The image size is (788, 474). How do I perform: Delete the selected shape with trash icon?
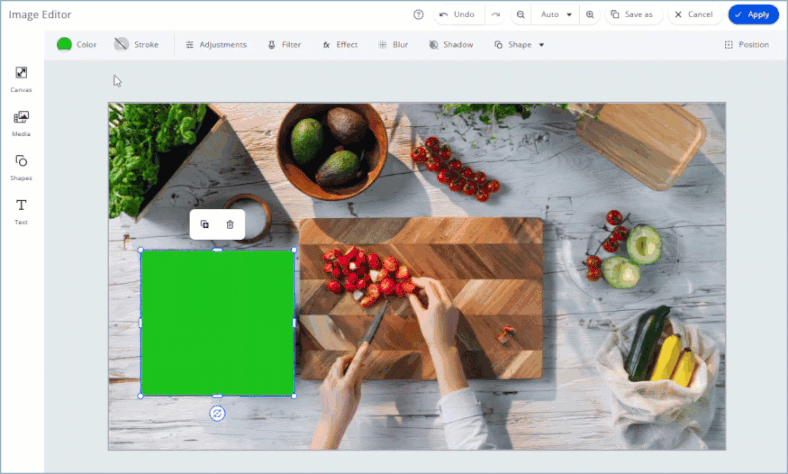[x=230, y=225]
